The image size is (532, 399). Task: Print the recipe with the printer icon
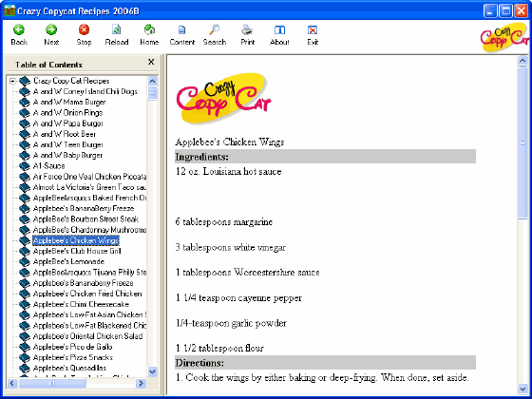[x=247, y=29]
